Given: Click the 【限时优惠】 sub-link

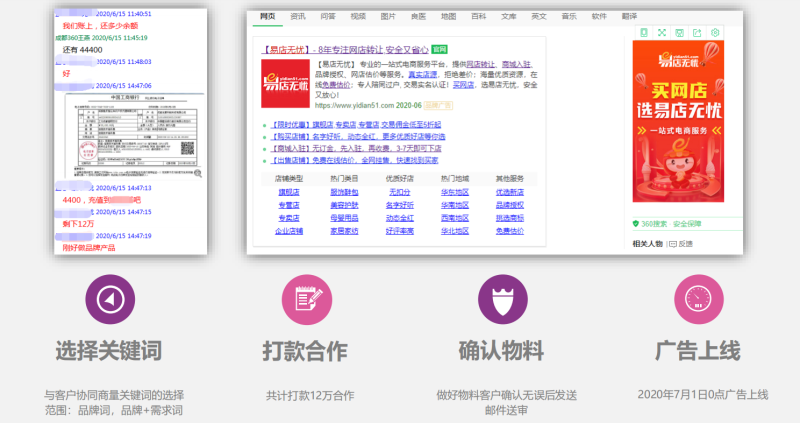Looking at the screenshot, I should (296, 125).
